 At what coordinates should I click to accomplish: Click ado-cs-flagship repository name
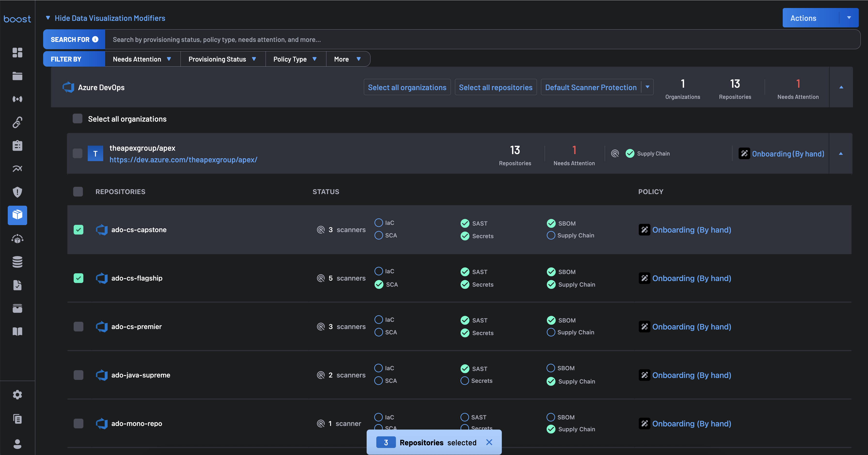point(137,278)
